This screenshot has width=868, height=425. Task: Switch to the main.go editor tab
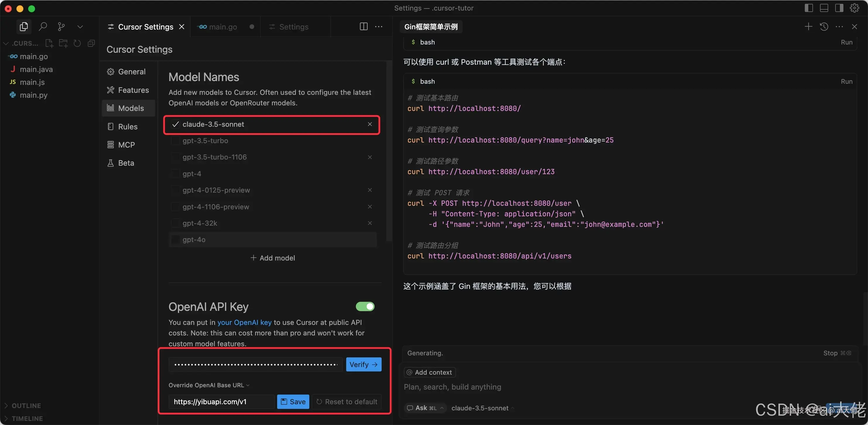click(222, 27)
